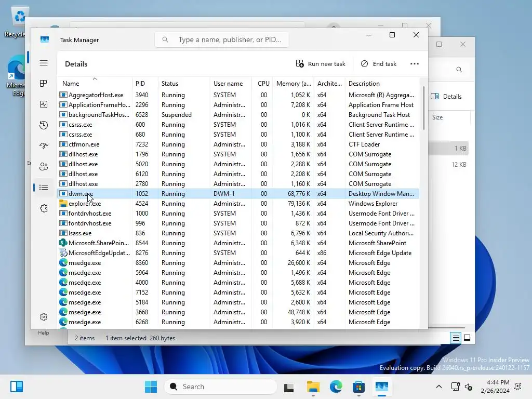
Task: Switch File Explorer to details list view
Action: click(x=456, y=338)
